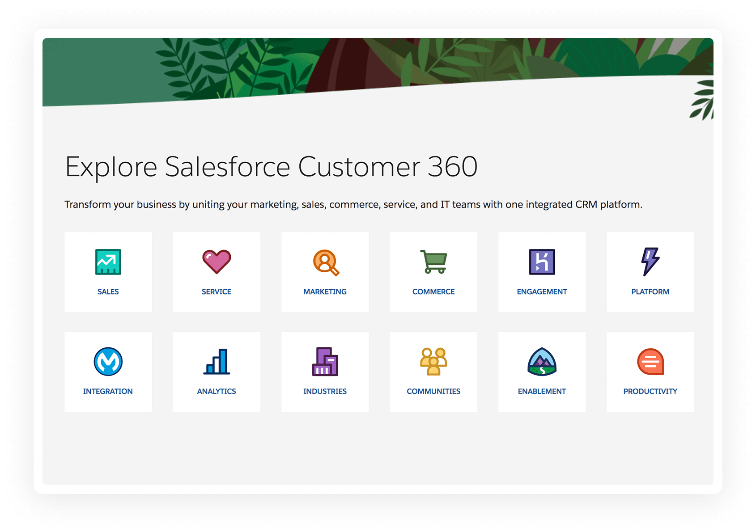Click the Service heart icon
The image size is (756, 532).
click(217, 262)
